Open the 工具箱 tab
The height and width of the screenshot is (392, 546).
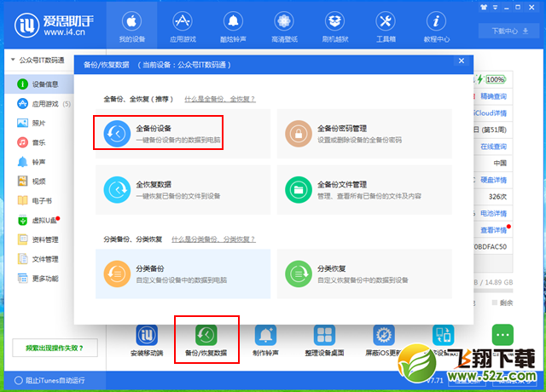[x=386, y=27]
